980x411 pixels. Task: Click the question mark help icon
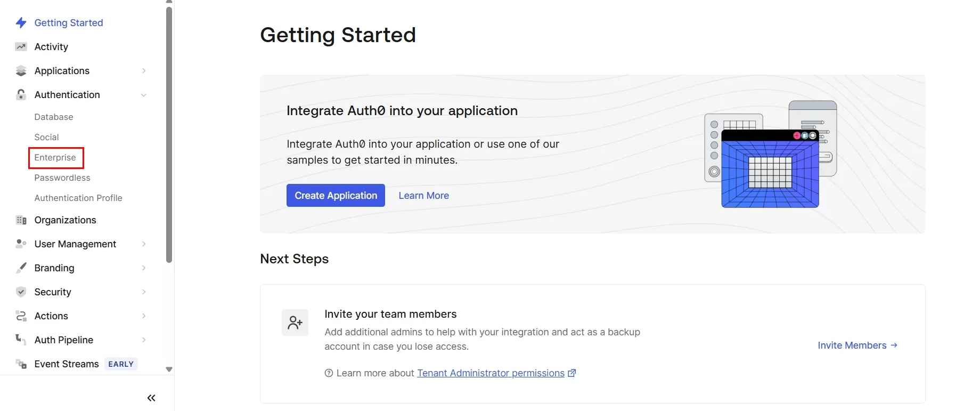pyautogui.click(x=329, y=373)
